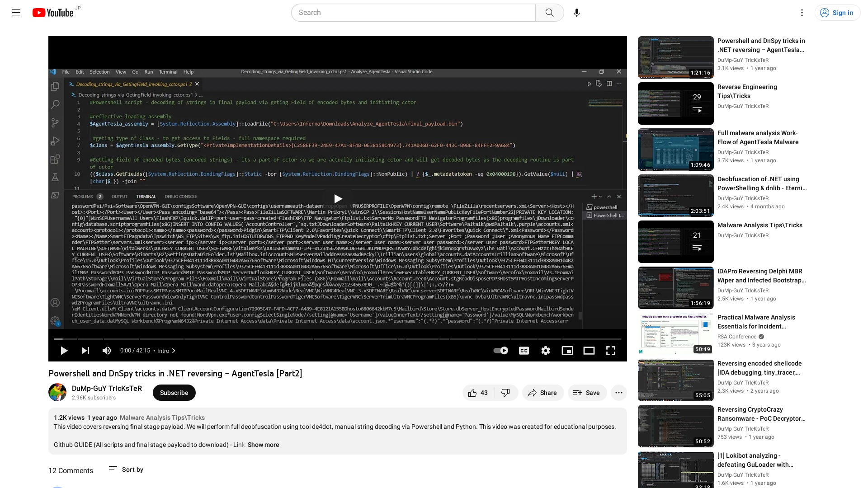This screenshot has height=488, width=868.
Task: Click the large center play button
Action: [338, 199]
